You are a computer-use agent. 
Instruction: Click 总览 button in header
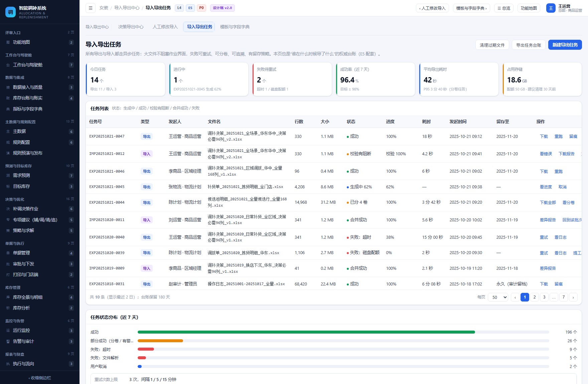(x=504, y=8)
